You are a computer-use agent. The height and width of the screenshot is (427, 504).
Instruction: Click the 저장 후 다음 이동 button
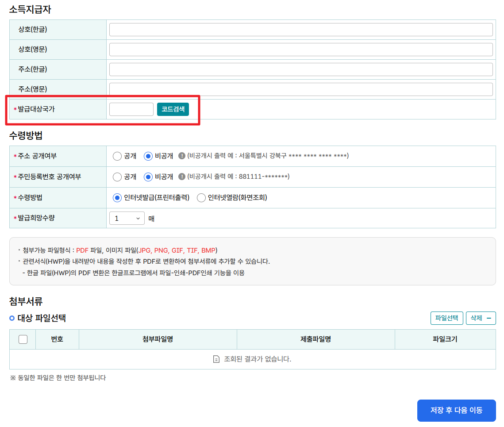pos(456,410)
